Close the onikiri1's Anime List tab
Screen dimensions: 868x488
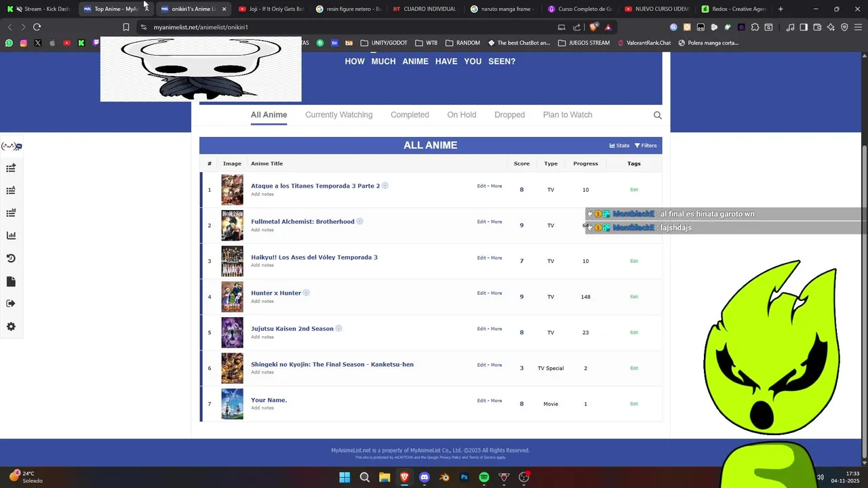tap(224, 9)
